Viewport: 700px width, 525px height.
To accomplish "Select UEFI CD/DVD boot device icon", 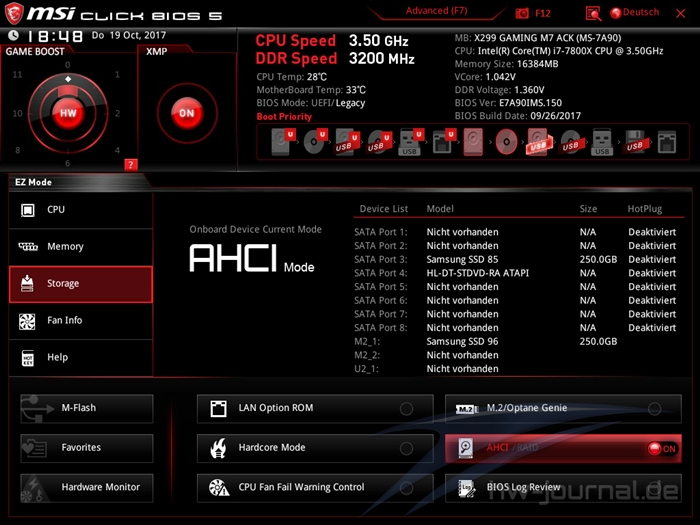I will pyautogui.click(x=315, y=142).
